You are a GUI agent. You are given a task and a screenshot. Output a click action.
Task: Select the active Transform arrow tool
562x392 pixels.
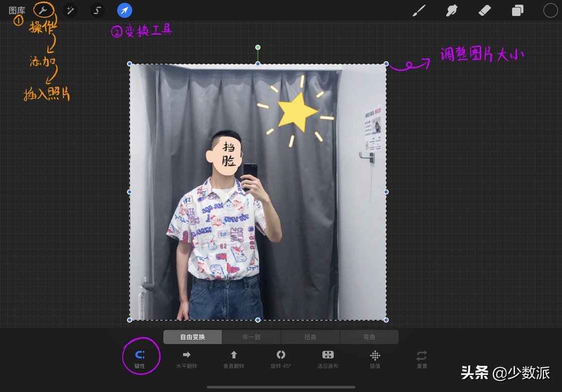pos(124,10)
